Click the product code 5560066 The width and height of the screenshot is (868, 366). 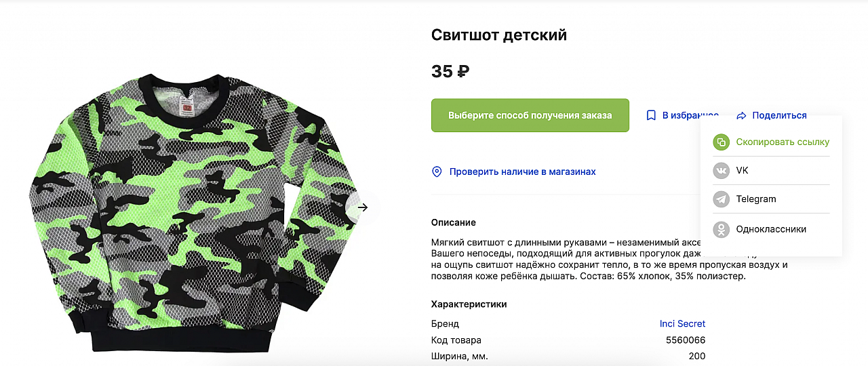686,340
